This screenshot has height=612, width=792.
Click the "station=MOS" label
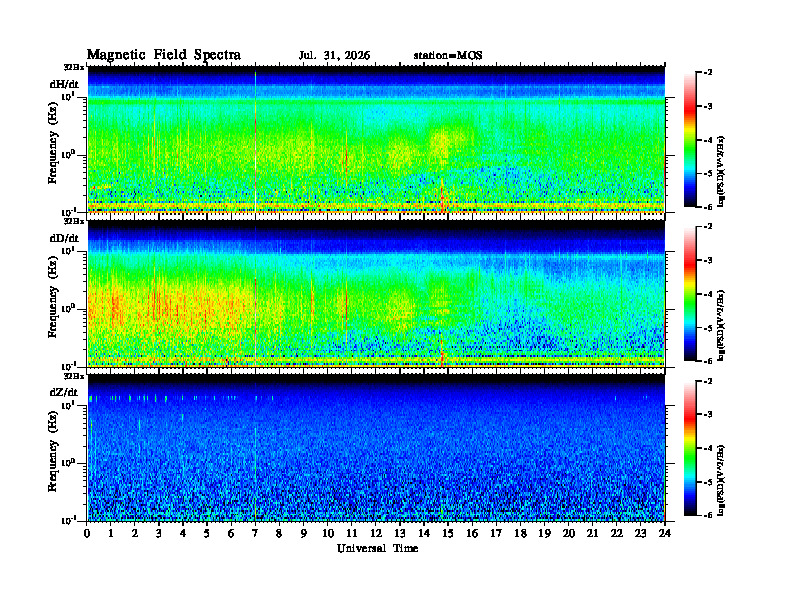pyautogui.click(x=448, y=56)
